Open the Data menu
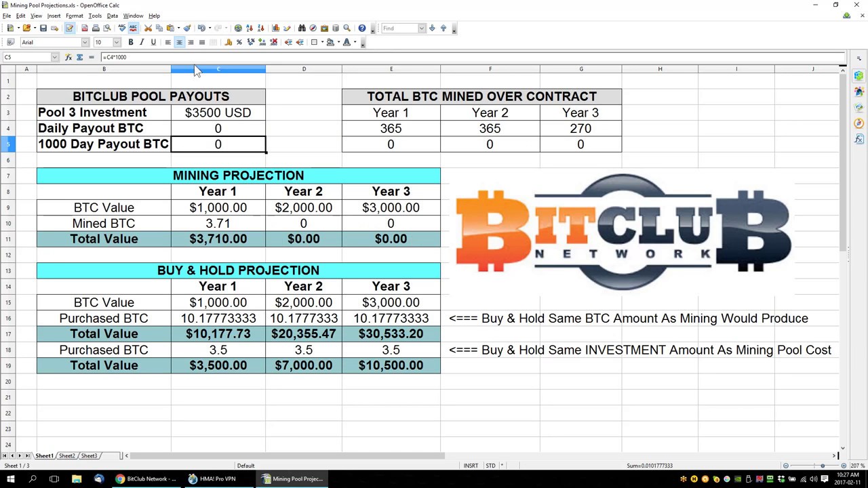 112,16
